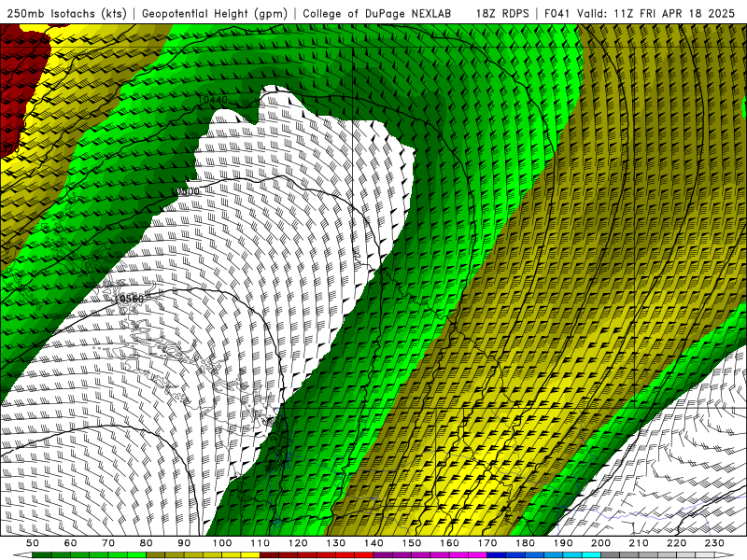
Task: Click the 140 label on the color scale
Action: [x=373, y=543]
